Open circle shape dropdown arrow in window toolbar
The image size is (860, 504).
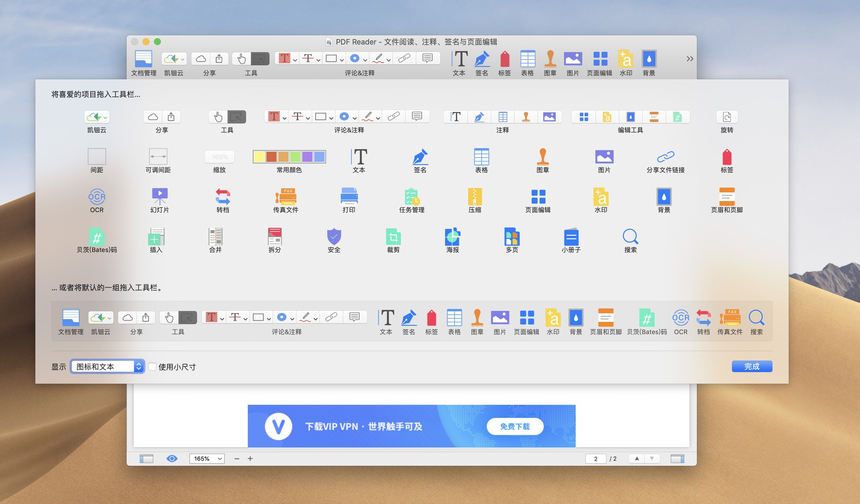[x=365, y=60]
